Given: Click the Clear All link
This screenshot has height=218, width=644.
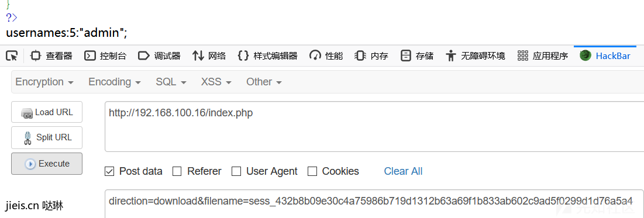Looking at the screenshot, I should click(x=403, y=171).
